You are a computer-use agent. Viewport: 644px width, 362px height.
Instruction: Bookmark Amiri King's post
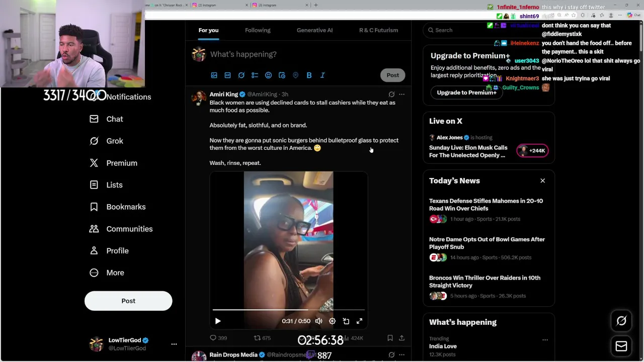(390, 338)
